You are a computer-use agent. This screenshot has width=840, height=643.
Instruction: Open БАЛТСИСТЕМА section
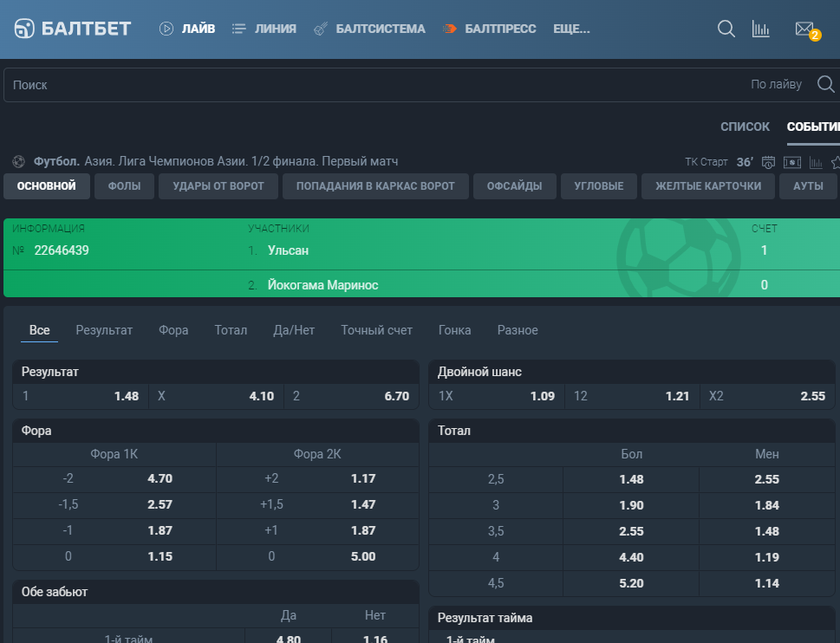[381, 29]
